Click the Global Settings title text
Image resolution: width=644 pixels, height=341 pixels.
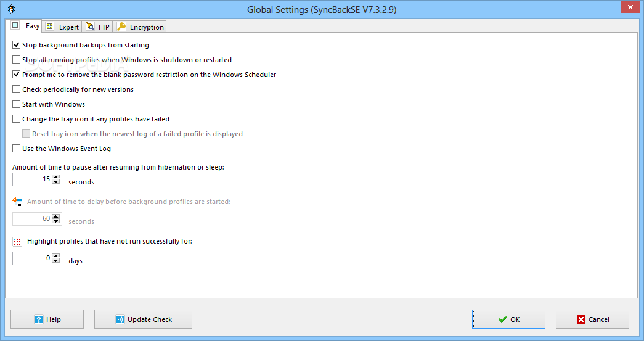322,9
